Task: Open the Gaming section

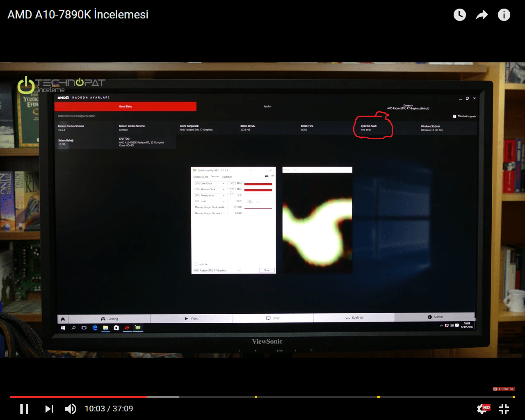Action: [110, 319]
